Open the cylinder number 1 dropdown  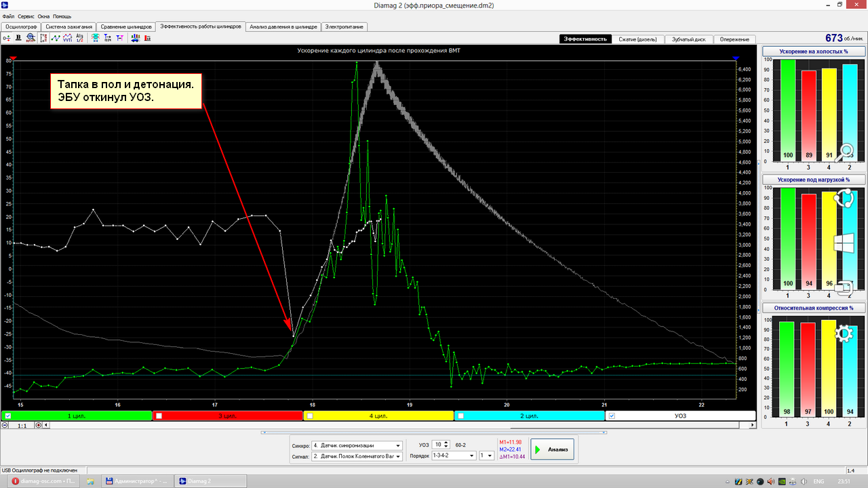click(x=486, y=455)
